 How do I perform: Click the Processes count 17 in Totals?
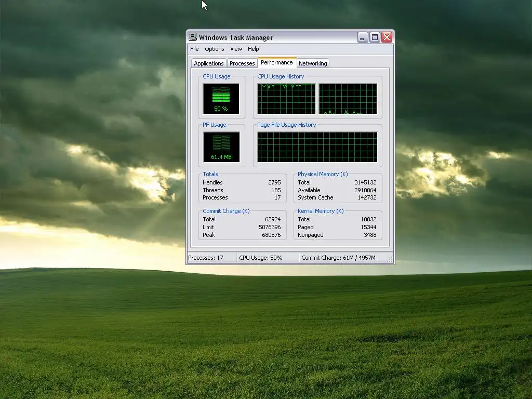(x=278, y=197)
